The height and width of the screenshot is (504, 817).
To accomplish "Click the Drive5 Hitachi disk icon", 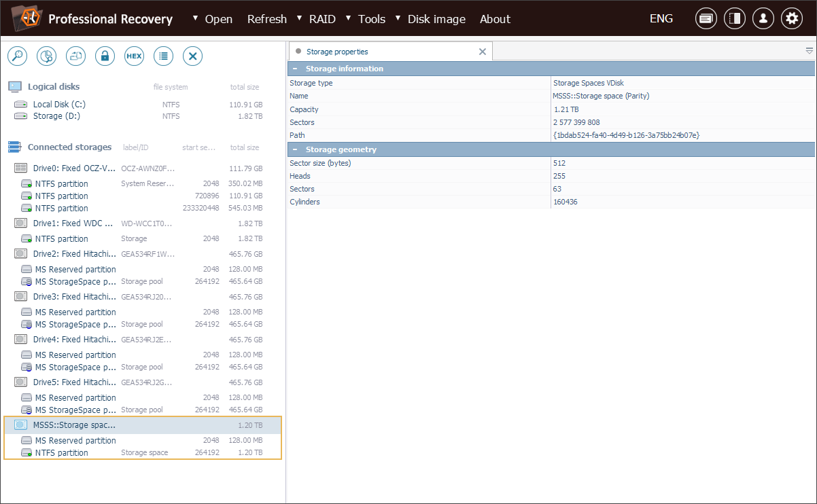I will click(20, 382).
